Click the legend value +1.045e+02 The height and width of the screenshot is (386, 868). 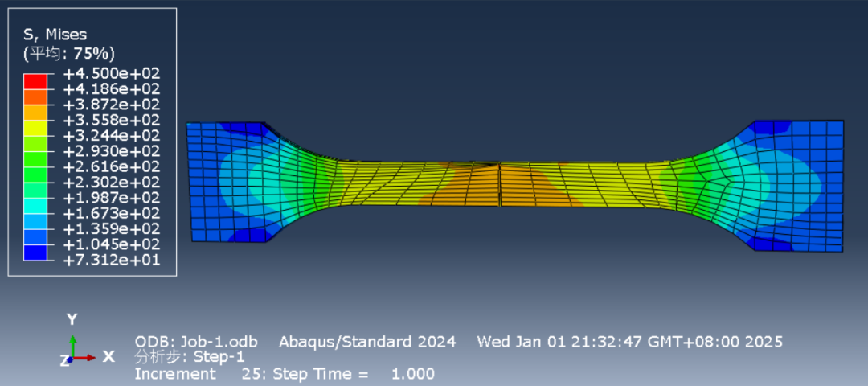click(x=112, y=244)
